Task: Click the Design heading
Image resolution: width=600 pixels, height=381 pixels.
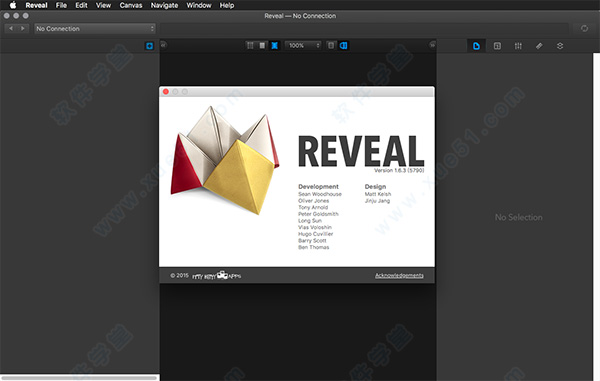Action: coord(375,187)
